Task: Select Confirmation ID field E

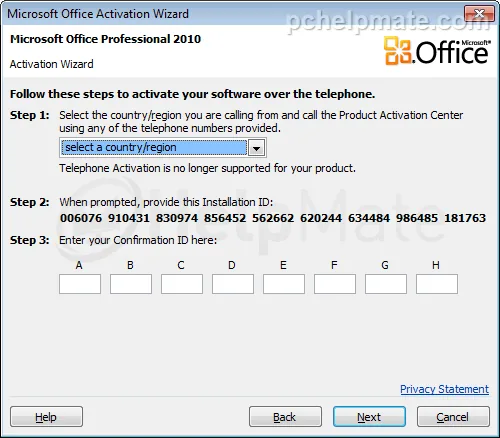Action: coord(284,284)
